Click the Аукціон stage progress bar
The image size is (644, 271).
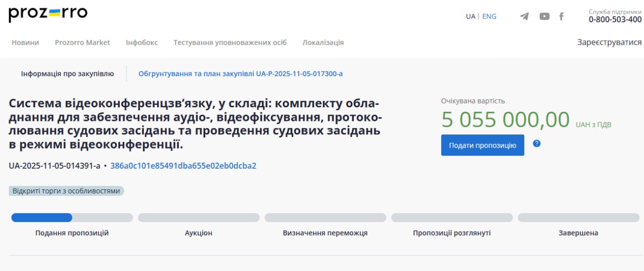click(199, 218)
